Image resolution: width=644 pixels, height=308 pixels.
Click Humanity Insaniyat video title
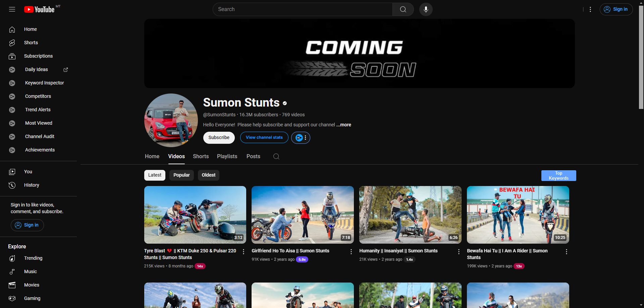click(398, 251)
